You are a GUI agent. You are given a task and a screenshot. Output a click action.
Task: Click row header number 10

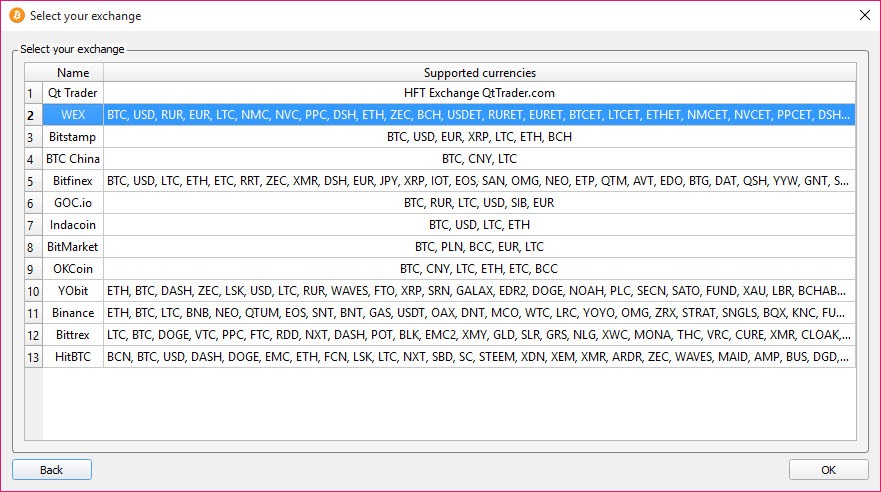[x=33, y=291]
